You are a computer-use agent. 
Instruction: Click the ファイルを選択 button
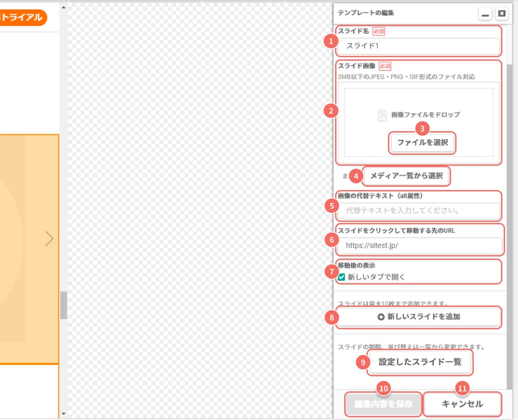click(x=422, y=143)
